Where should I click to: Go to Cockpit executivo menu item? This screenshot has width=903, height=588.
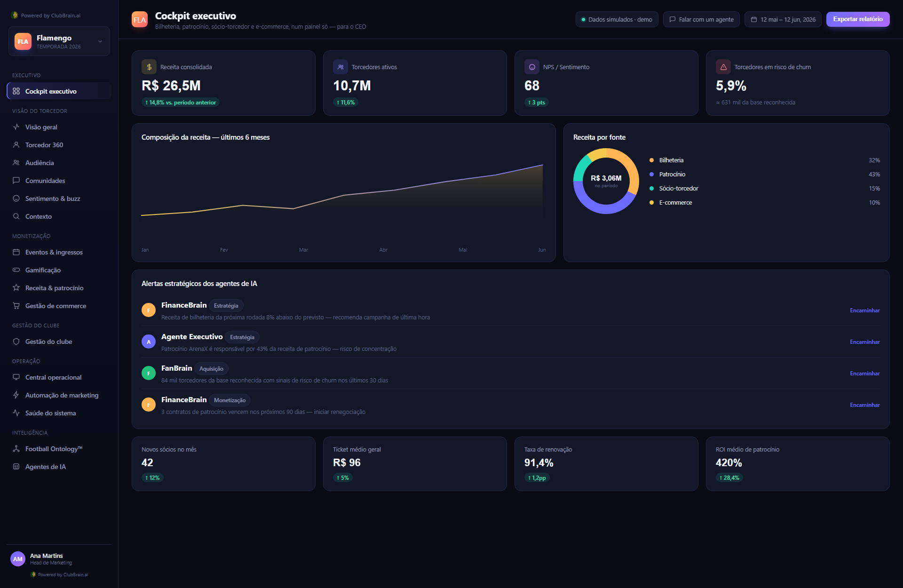click(59, 91)
